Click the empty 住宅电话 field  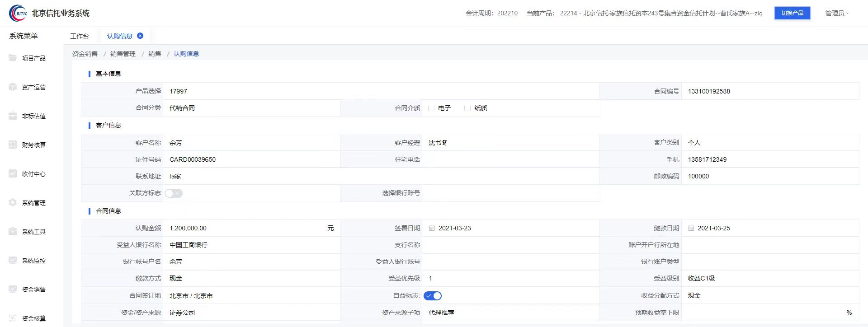(511, 159)
